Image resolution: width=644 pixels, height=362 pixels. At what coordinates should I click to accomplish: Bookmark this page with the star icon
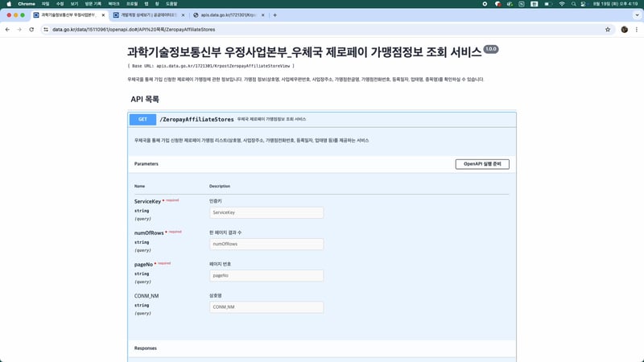click(608, 30)
